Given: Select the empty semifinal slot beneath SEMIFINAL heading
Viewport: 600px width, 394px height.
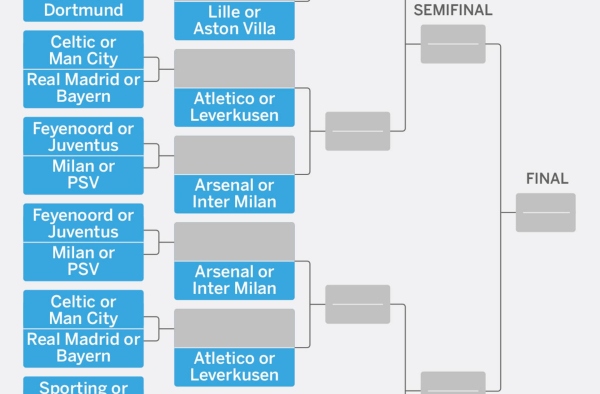Looking at the screenshot, I should [x=453, y=44].
